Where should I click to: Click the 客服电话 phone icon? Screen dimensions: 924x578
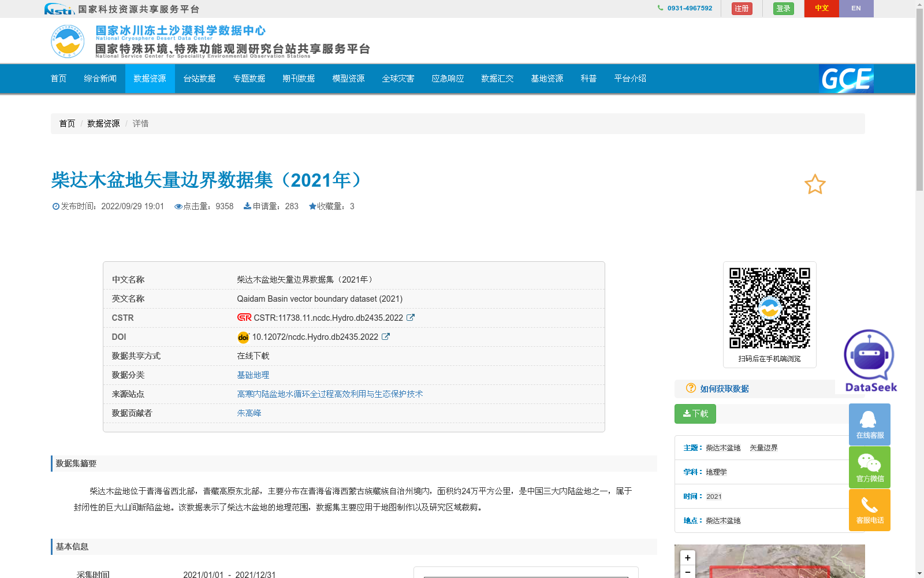[x=869, y=509]
